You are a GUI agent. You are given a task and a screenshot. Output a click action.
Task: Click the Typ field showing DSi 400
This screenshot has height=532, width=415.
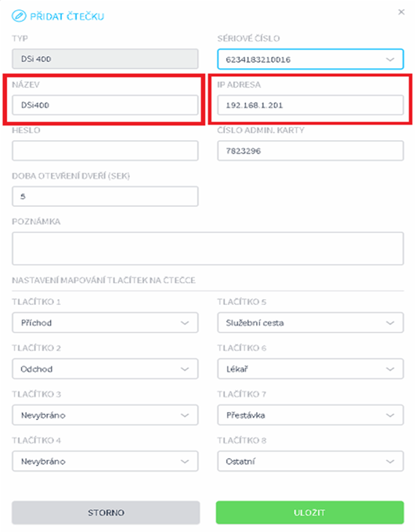[x=105, y=59]
